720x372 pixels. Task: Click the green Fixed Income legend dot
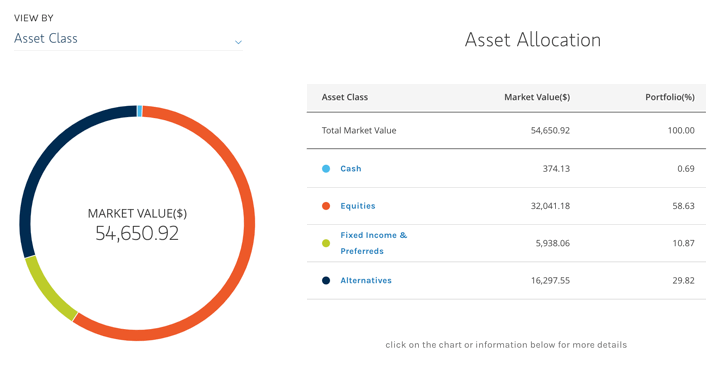click(x=326, y=243)
